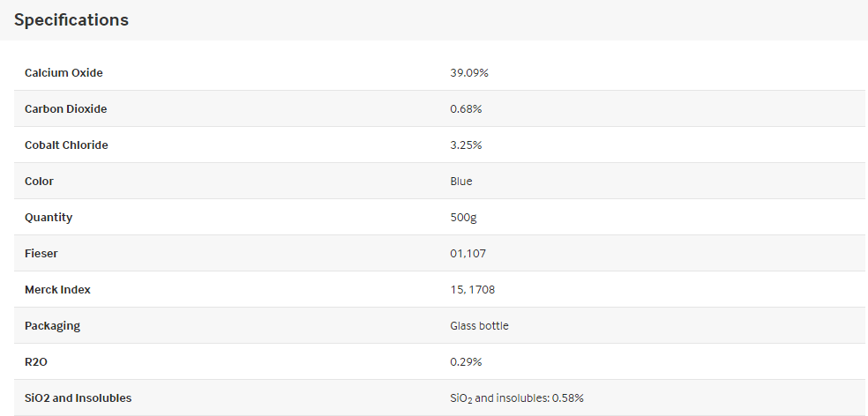Image resolution: width=868 pixels, height=416 pixels.
Task: Click the SiO2 and insolubles 0.58% value
Action: pyautogui.click(x=517, y=398)
